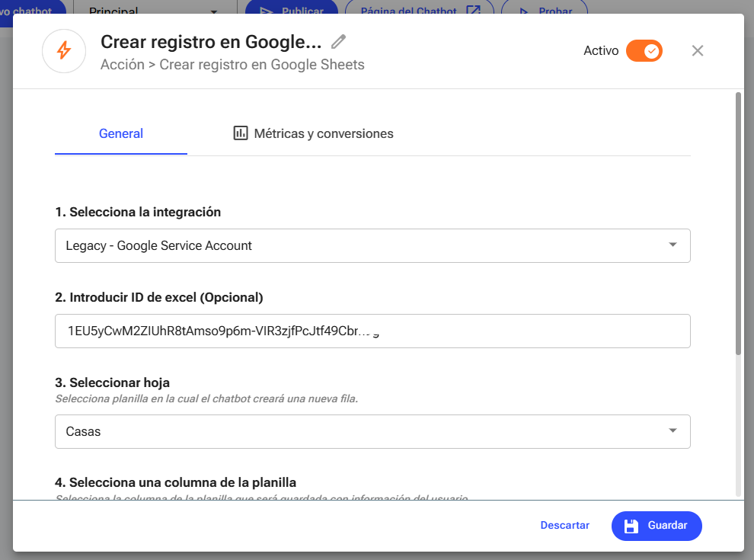The height and width of the screenshot is (560, 754).
Task: Toggle the Activo switch off
Action: (x=644, y=50)
